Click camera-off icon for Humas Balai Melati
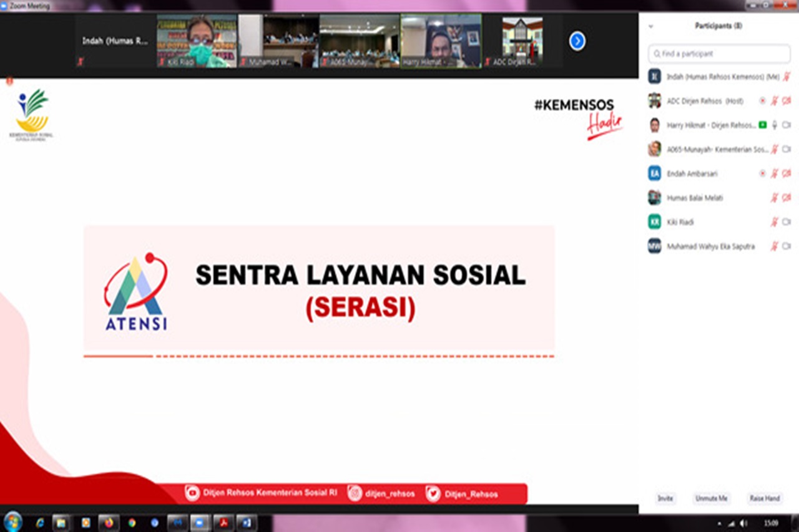Screen dimensions: 799x532 pyautogui.click(x=787, y=198)
